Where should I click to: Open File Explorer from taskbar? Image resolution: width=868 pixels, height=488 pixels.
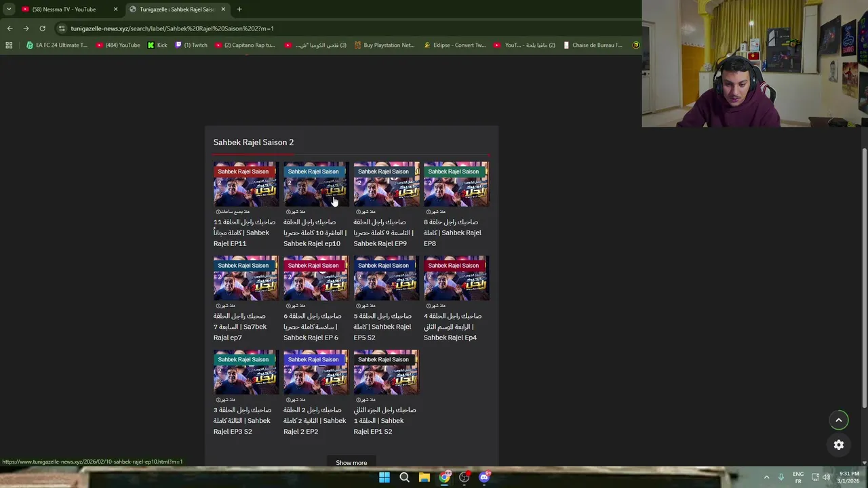click(425, 477)
